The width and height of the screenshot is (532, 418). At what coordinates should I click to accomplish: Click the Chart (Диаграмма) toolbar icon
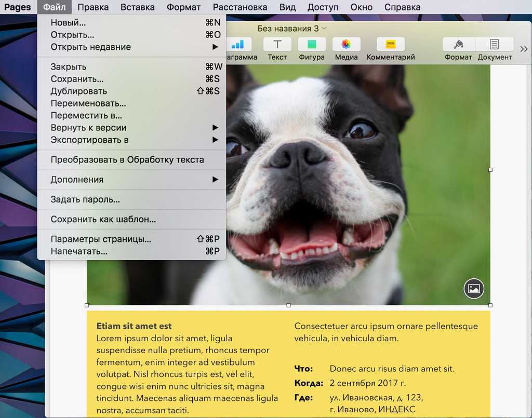point(238,45)
